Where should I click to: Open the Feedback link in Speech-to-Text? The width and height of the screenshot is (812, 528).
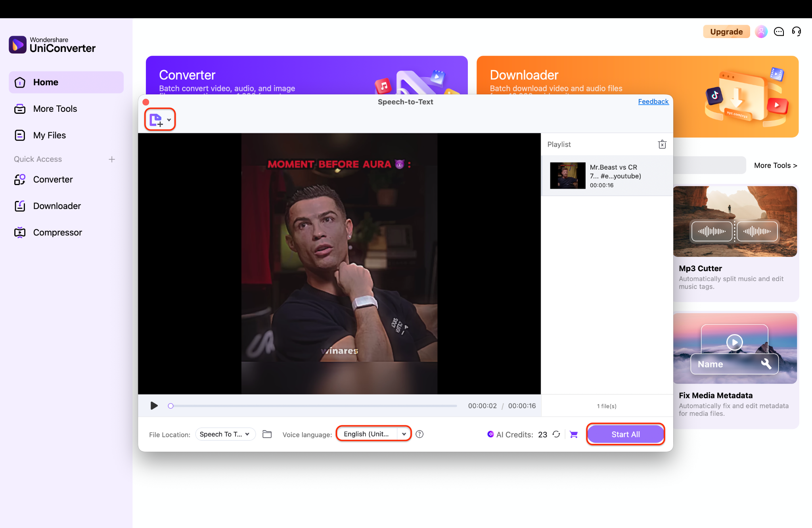point(653,101)
